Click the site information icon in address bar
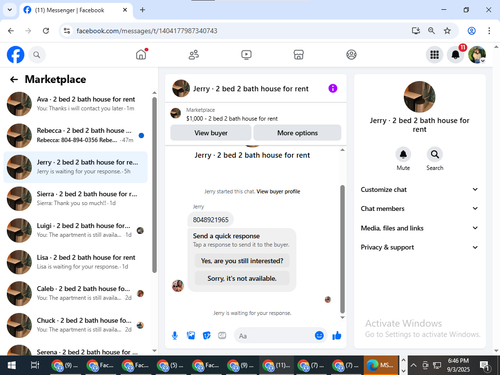The width and height of the screenshot is (500, 375). (x=67, y=31)
